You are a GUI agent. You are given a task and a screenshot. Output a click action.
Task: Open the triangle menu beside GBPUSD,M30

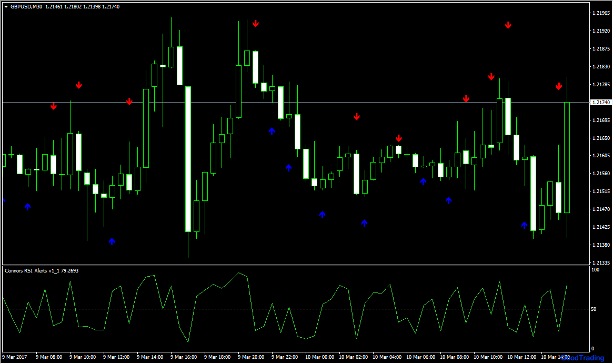click(x=6, y=7)
